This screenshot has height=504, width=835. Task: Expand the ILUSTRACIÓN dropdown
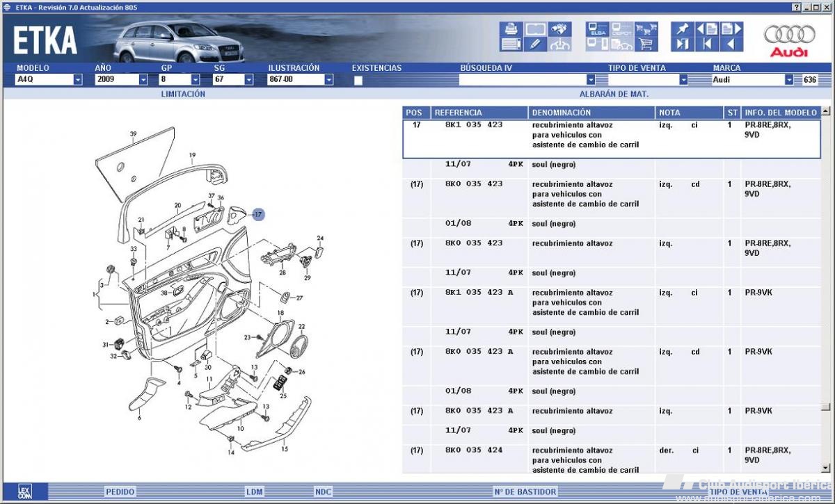pyautogui.click(x=329, y=80)
